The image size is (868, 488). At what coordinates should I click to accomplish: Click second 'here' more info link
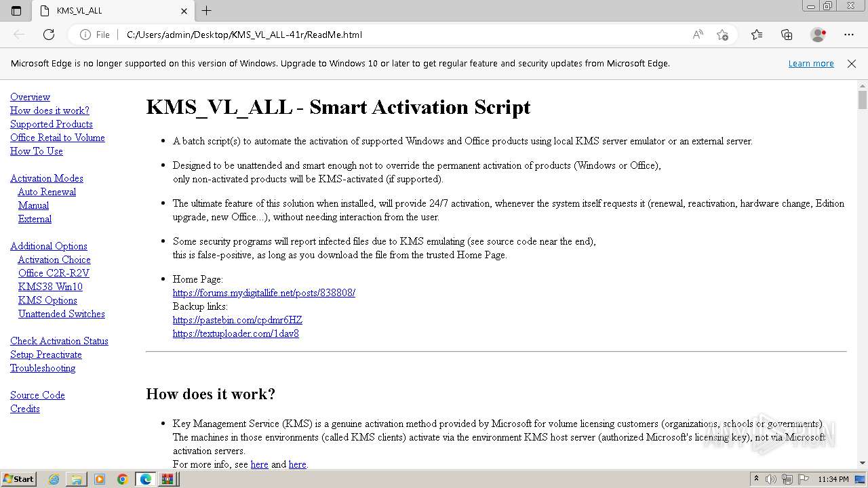pyautogui.click(x=297, y=464)
